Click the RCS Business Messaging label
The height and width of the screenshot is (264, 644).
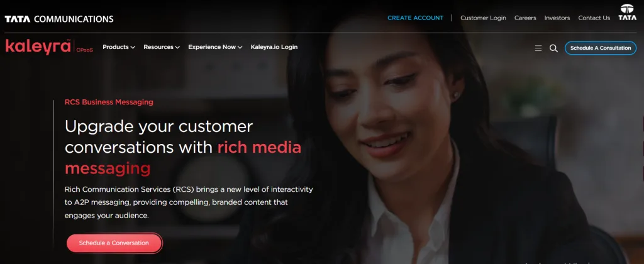[109, 102]
